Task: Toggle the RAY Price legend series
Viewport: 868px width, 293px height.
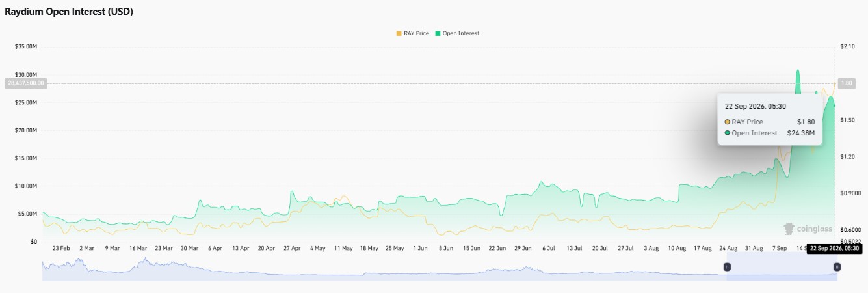Action: [x=412, y=33]
